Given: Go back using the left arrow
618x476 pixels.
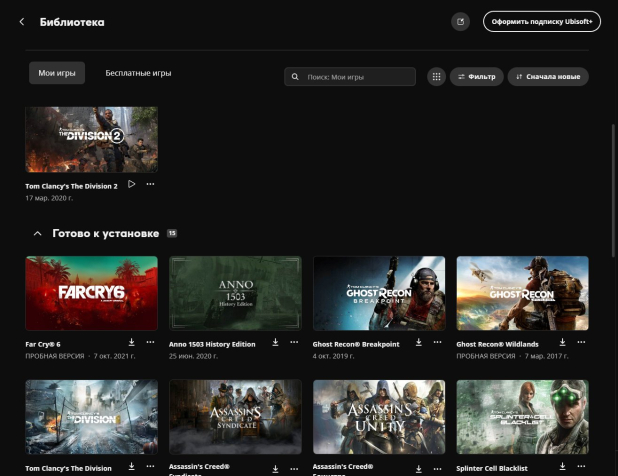Looking at the screenshot, I should 22,22.
